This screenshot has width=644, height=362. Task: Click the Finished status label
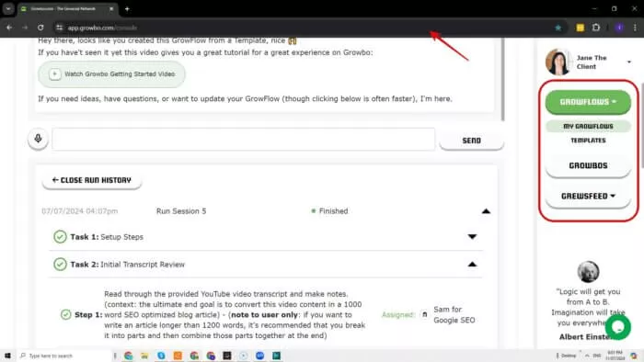pyautogui.click(x=333, y=211)
